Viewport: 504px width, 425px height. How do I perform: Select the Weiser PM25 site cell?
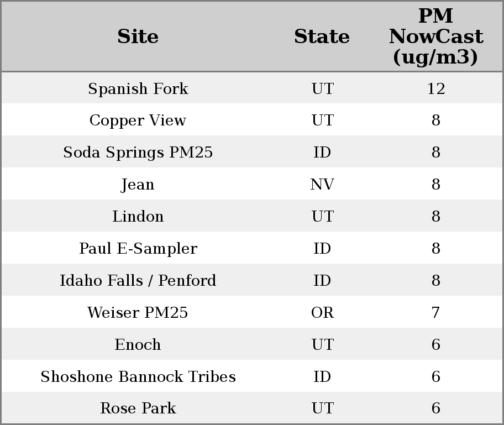pyautogui.click(x=138, y=313)
